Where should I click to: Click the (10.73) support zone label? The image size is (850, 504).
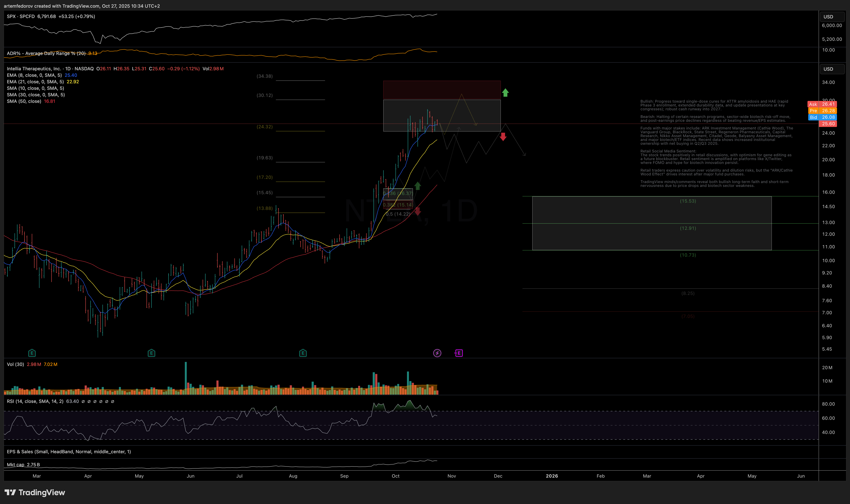click(x=688, y=255)
